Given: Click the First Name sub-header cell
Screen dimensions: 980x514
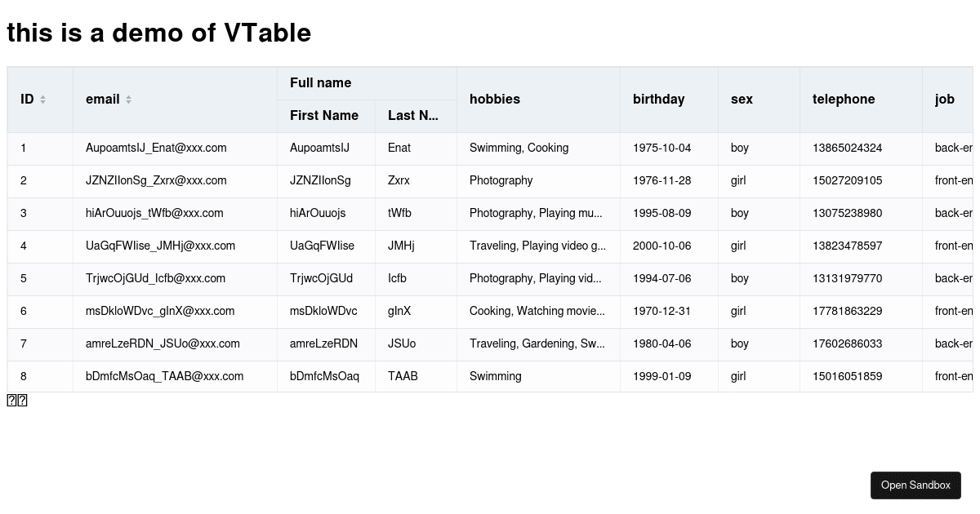Looking at the screenshot, I should (x=324, y=116).
